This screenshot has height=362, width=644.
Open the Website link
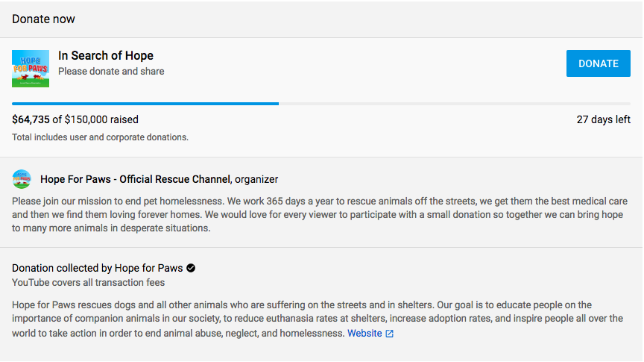tap(364, 334)
